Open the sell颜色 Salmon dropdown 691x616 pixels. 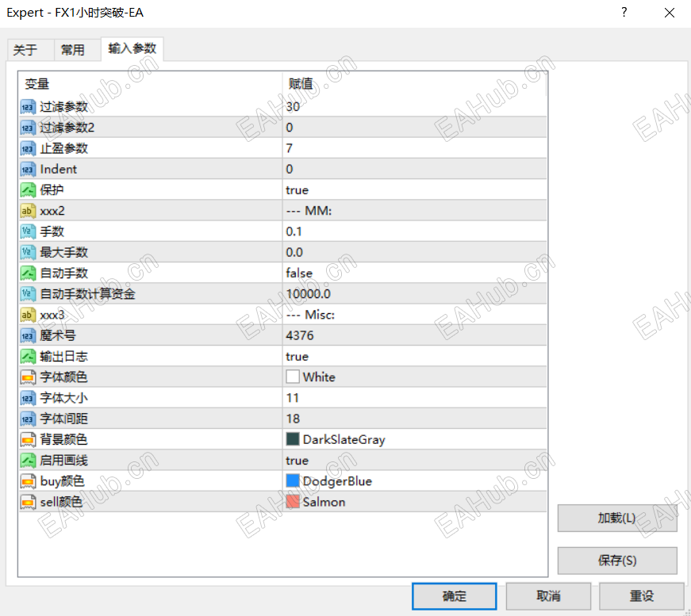coord(357,501)
